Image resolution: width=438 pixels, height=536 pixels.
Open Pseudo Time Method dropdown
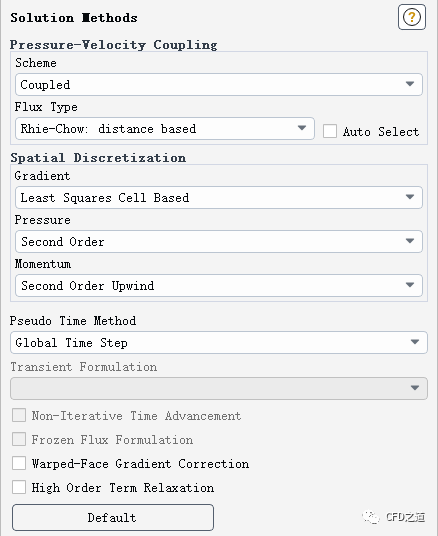tap(219, 342)
